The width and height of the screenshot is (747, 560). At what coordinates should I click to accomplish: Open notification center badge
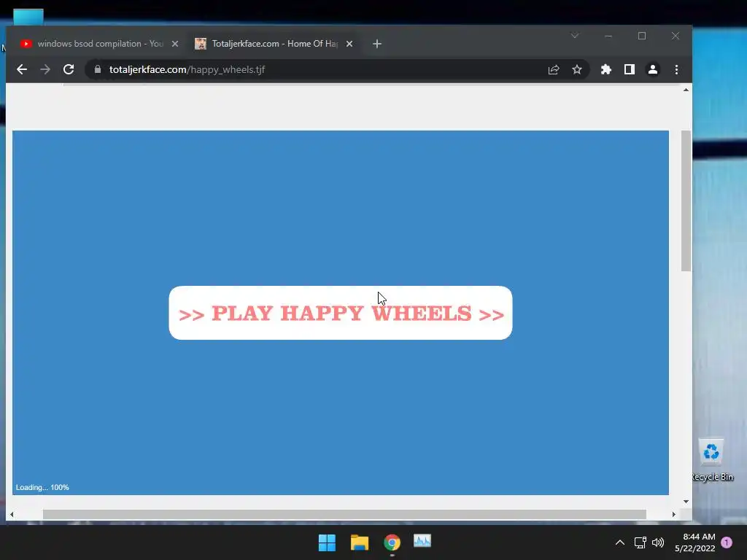coord(727,542)
